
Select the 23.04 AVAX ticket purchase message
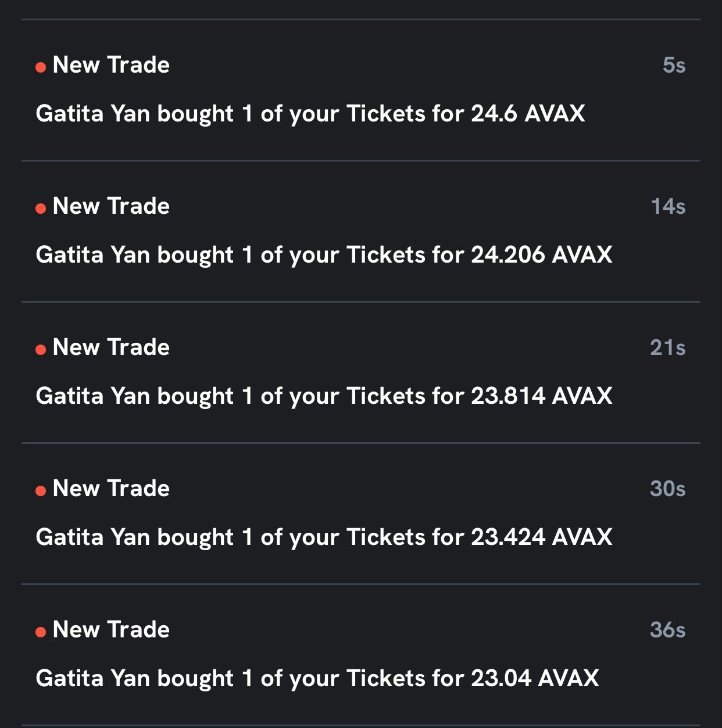click(x=317, y=679)
